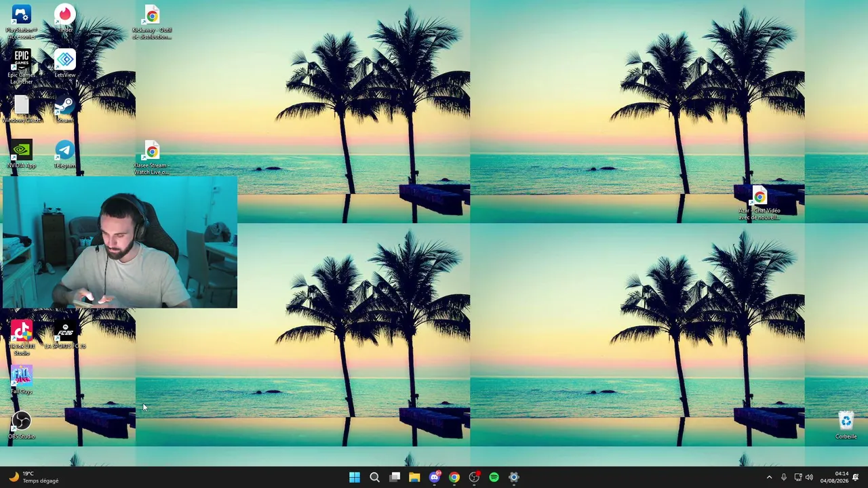Image resolution: width=868 pixels, height=488 pixels.
Task: Select the Corbeille recycle bin
Action: pyautogui.click(x=846, y=426)
